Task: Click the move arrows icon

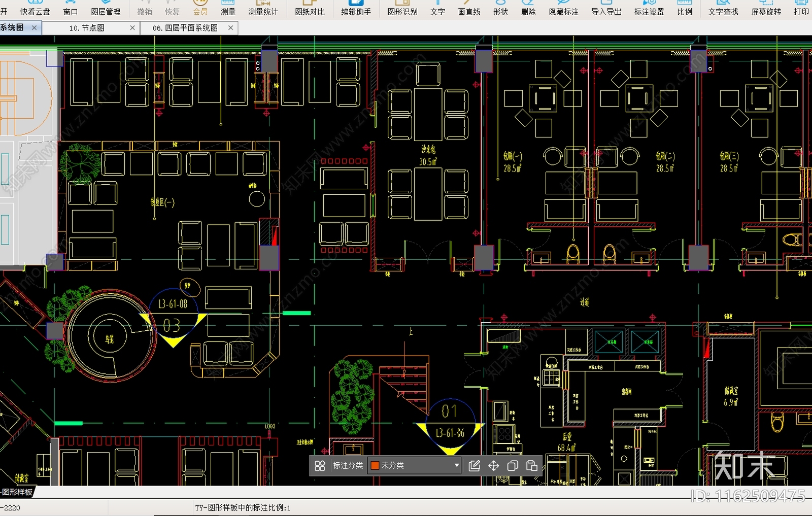Action: click(493, 466)
